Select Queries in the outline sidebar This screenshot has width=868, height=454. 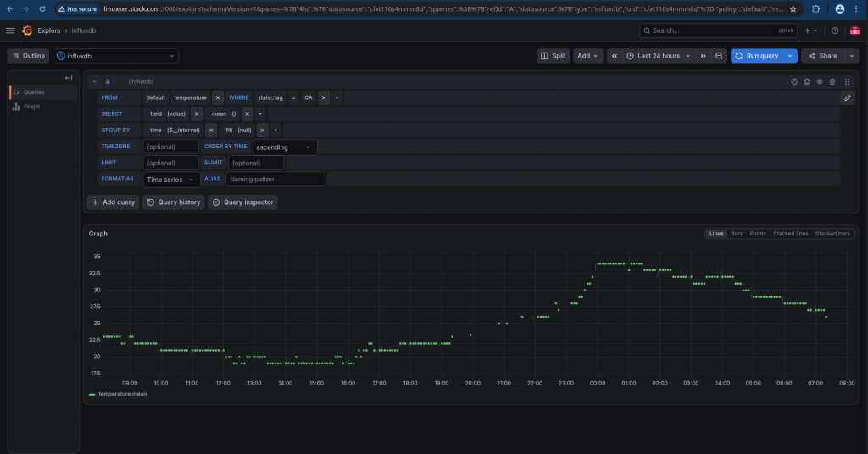point(34,92)
